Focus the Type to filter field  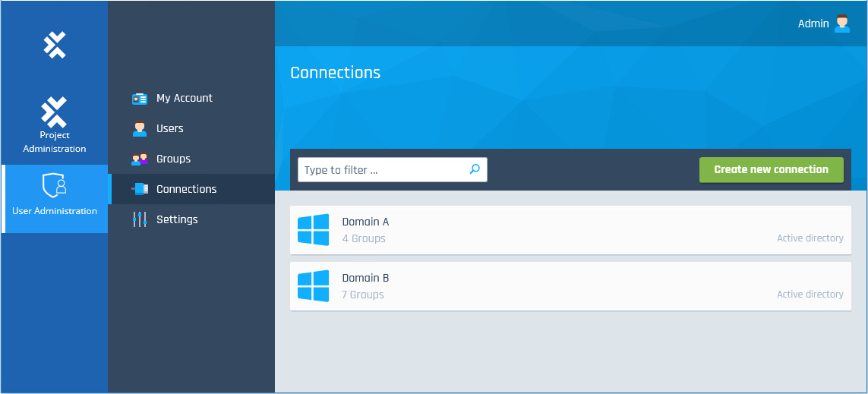coord(393,170)
